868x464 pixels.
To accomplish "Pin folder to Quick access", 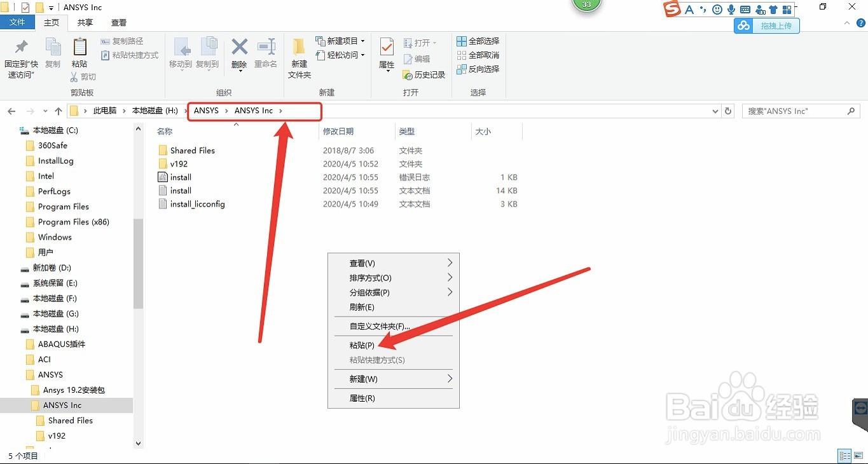I will (21, 58).
